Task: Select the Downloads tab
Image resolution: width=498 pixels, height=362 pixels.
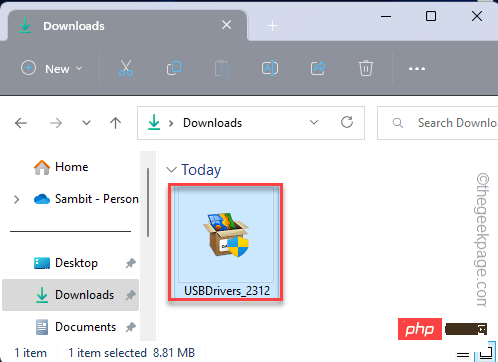Action: pos(127,26)
